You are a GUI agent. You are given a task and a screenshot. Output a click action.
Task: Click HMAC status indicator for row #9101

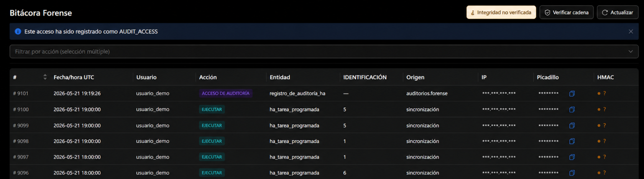[x=601, y=93]
